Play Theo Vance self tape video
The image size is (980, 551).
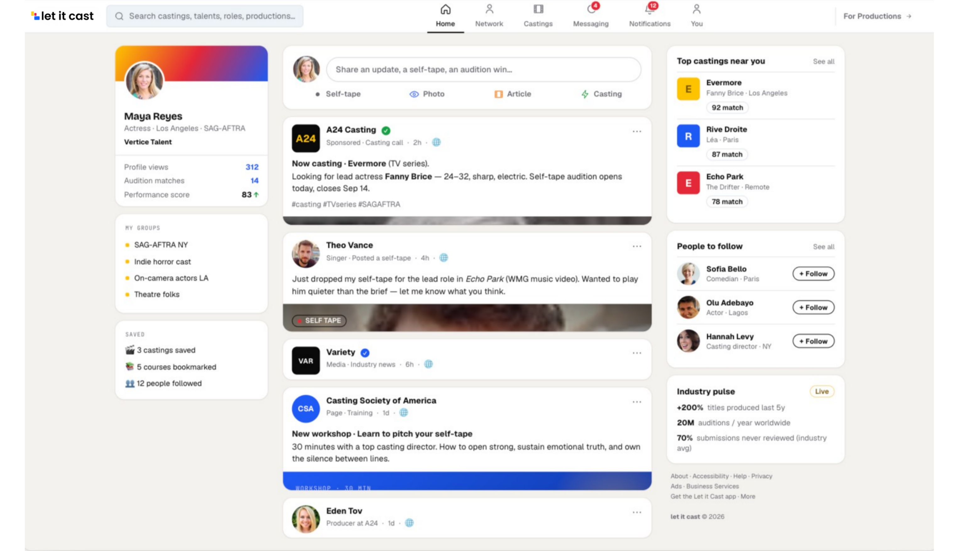[x=467, y=317]
